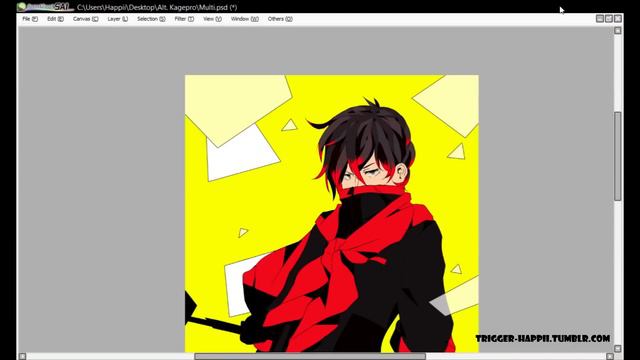The height and width of the screenshot is (360, 640).
Task: Click the vertical scrollbar down arrow
Action: click(x=618, y=349)
